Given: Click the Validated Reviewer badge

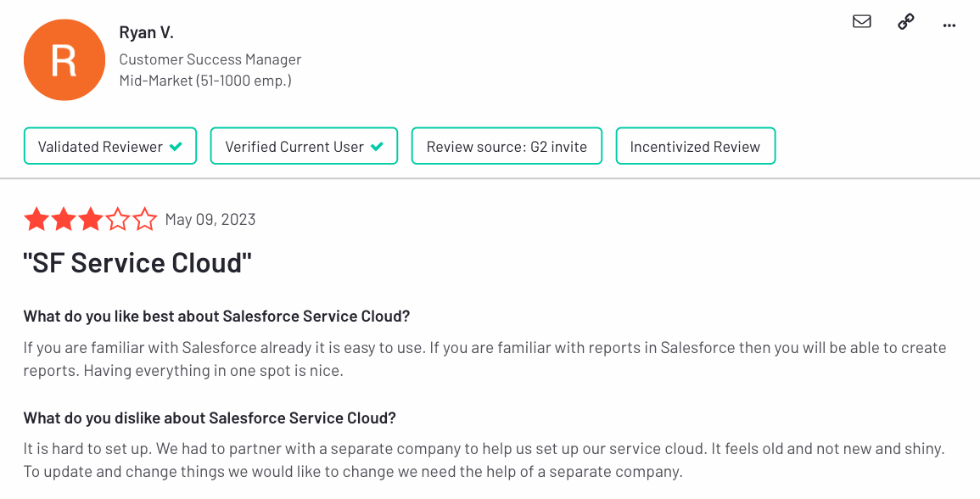Looking at the screenshot, I should pos(110,146).
